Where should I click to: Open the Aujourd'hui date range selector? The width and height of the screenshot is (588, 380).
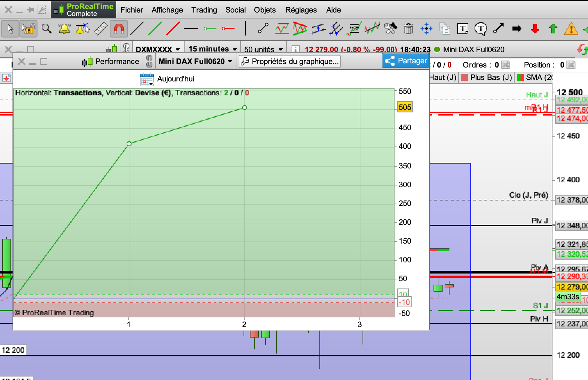[x=167, y=79]
